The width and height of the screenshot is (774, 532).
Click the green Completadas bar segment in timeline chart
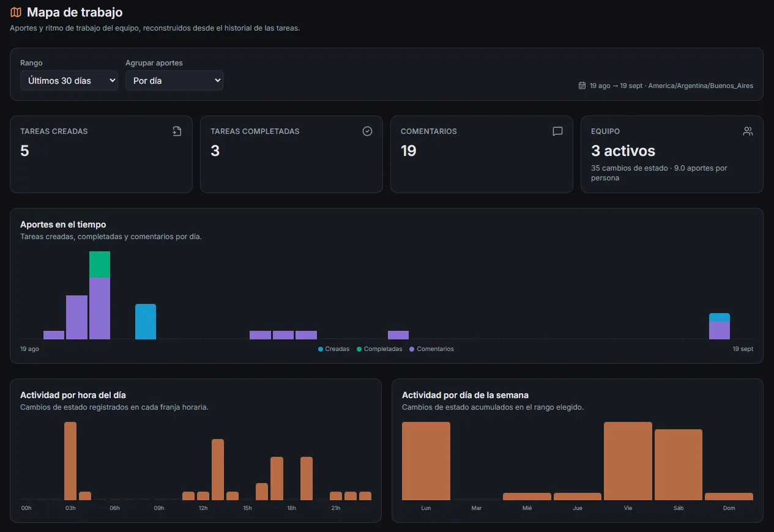100,264
